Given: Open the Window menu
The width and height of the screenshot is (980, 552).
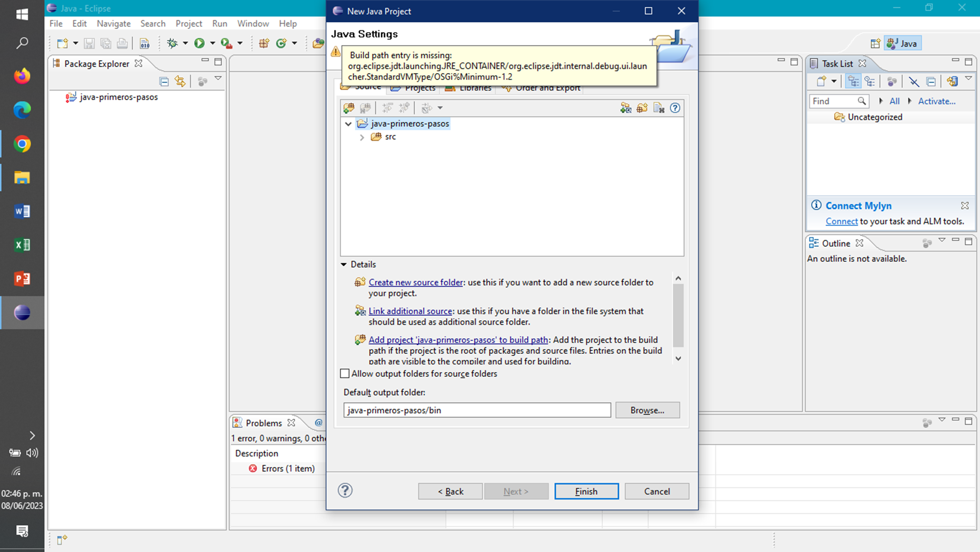Looking at the screenshot, I should point(253,23).
